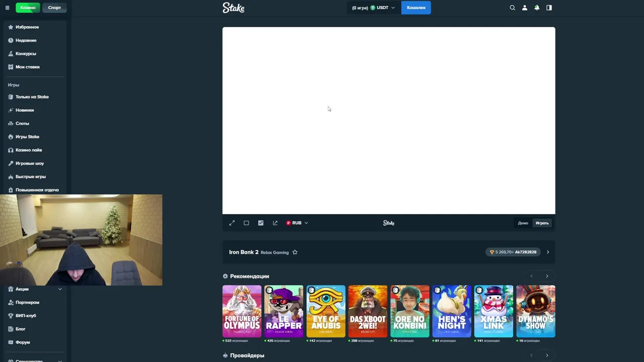This screenshot has width=644, height=362.
Task: Expand Iron Bank 2 game details chevron
Action: (548, 252)
